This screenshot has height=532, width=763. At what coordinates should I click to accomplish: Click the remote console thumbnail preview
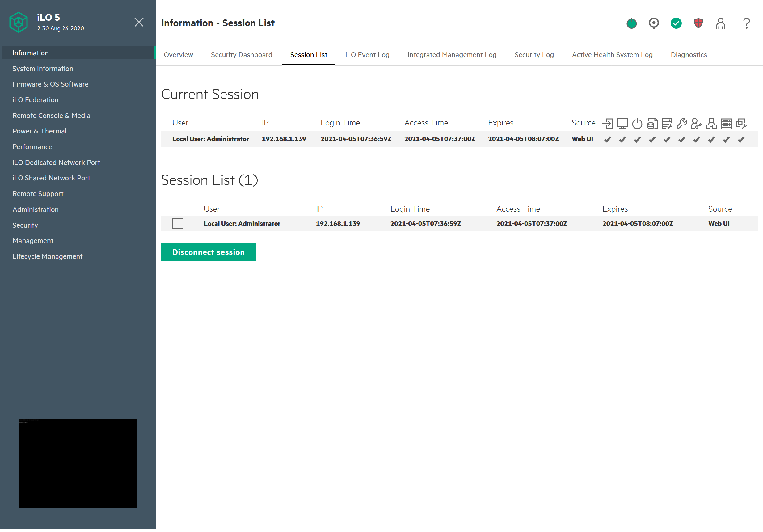tap(78, 463)
